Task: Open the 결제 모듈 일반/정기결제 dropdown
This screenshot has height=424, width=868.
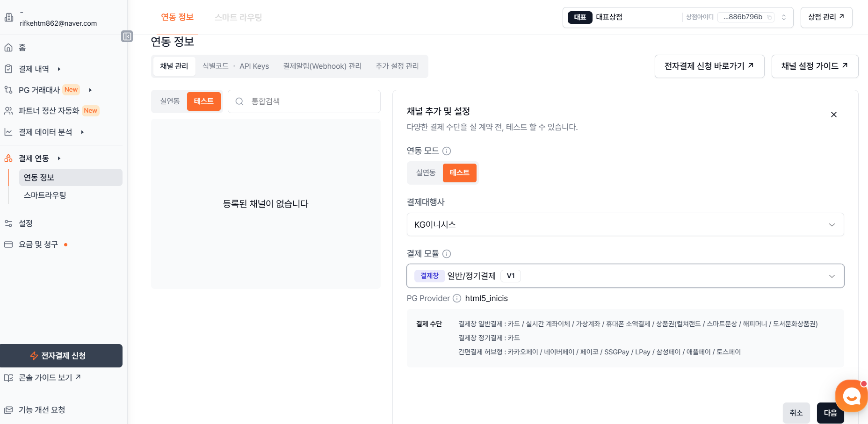Action: coord(625,276)
